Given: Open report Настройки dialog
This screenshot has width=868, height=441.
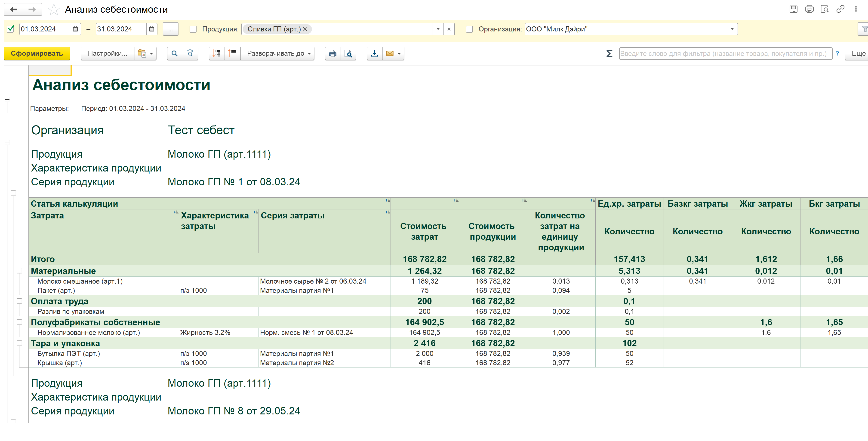Looking at the screenshot, I should (107, 53).
